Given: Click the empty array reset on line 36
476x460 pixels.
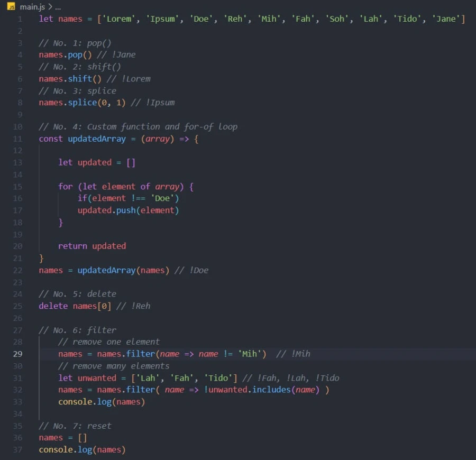Looking at the screenshot, I should (78, 437).
